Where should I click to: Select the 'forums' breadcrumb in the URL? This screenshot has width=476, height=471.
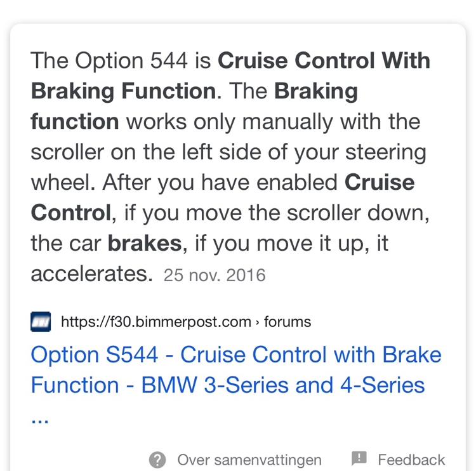tap(288, 322)
